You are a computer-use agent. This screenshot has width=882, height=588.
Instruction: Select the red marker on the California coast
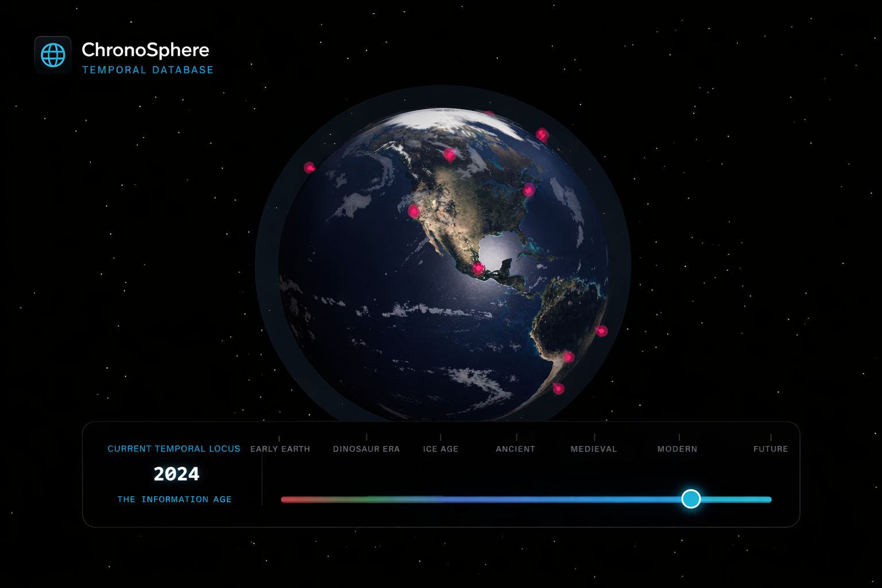(413, 211)
